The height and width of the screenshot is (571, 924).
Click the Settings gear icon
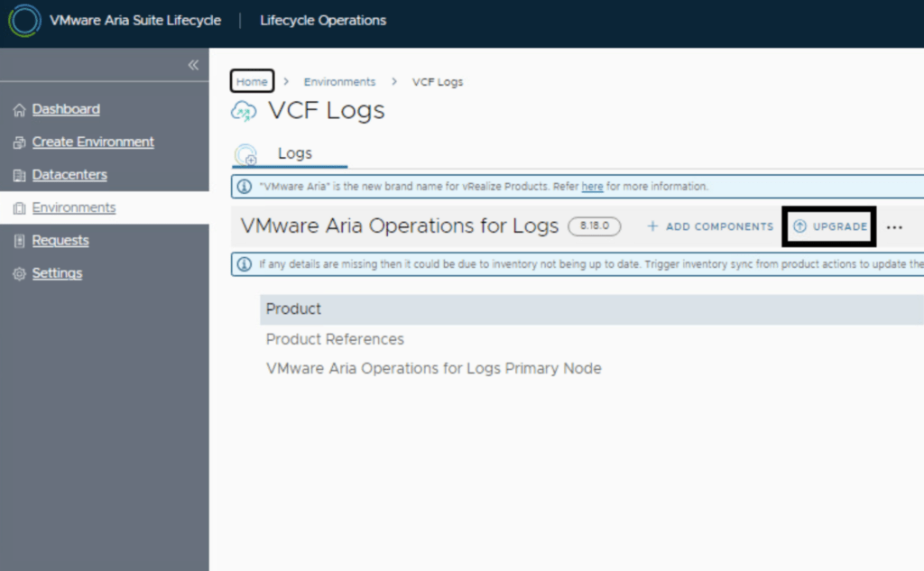19,273
